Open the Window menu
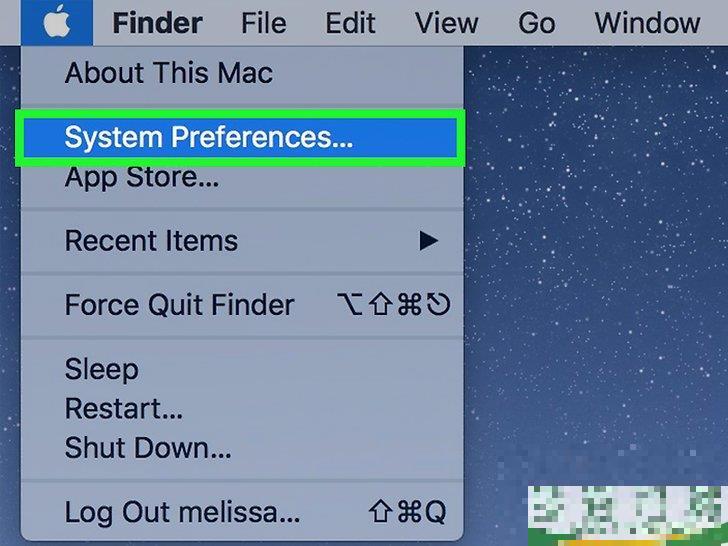Image resolution: width=728 pixels, height=546 pixels. coord(647,23)
